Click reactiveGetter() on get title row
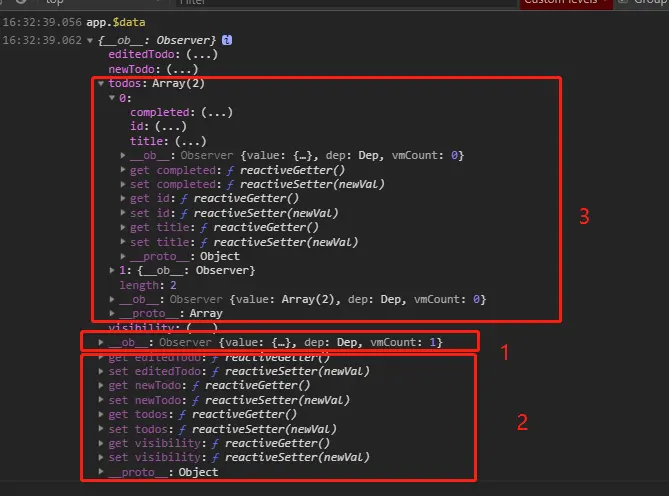Screen dimensions: 669x496 (x=266, y=227)
